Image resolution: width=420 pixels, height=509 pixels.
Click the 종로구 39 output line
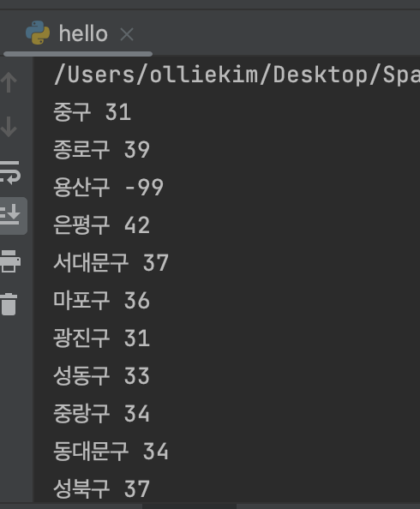[101, 150]
